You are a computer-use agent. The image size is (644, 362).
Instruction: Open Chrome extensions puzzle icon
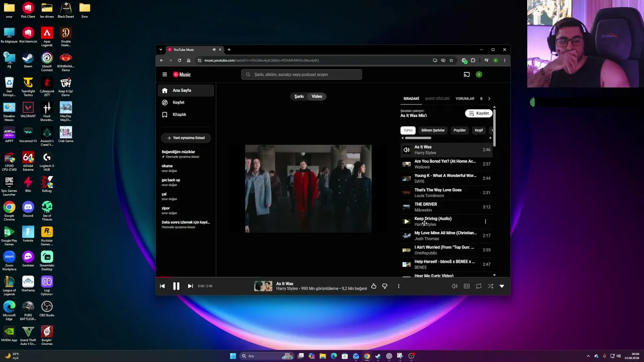[x=473, y=60]
